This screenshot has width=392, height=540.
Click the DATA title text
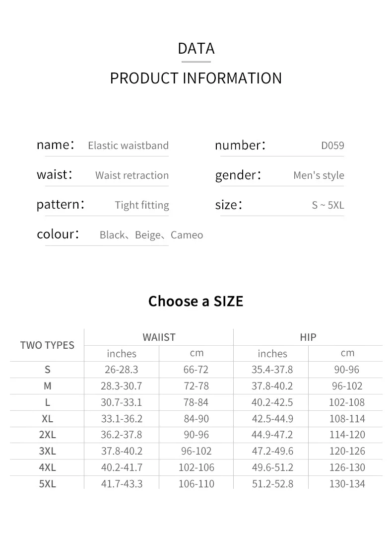(x=196, y=48)
